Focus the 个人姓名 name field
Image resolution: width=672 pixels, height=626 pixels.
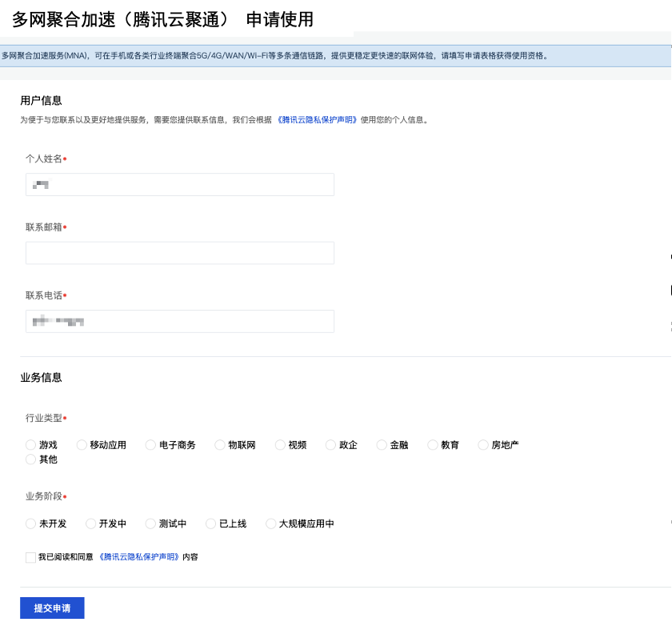tap(179, 185)
